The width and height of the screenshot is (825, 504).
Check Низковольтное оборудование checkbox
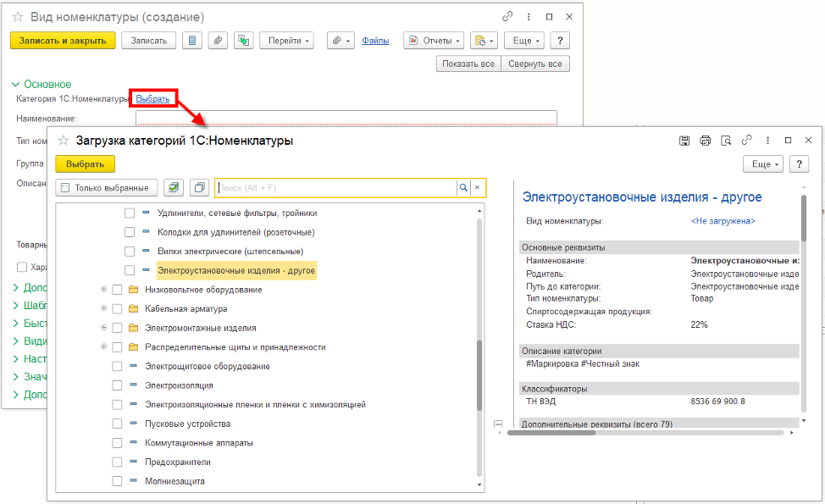pos(118,290)
